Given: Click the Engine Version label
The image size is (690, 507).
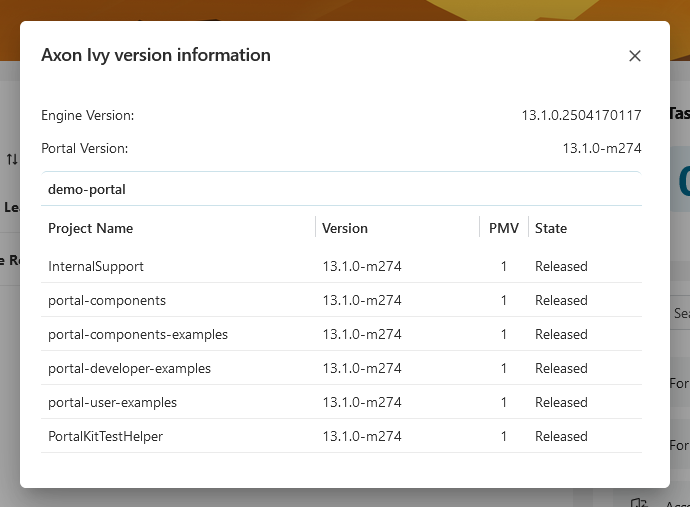Looking at the screenshot, I should [x=88, y=115].
